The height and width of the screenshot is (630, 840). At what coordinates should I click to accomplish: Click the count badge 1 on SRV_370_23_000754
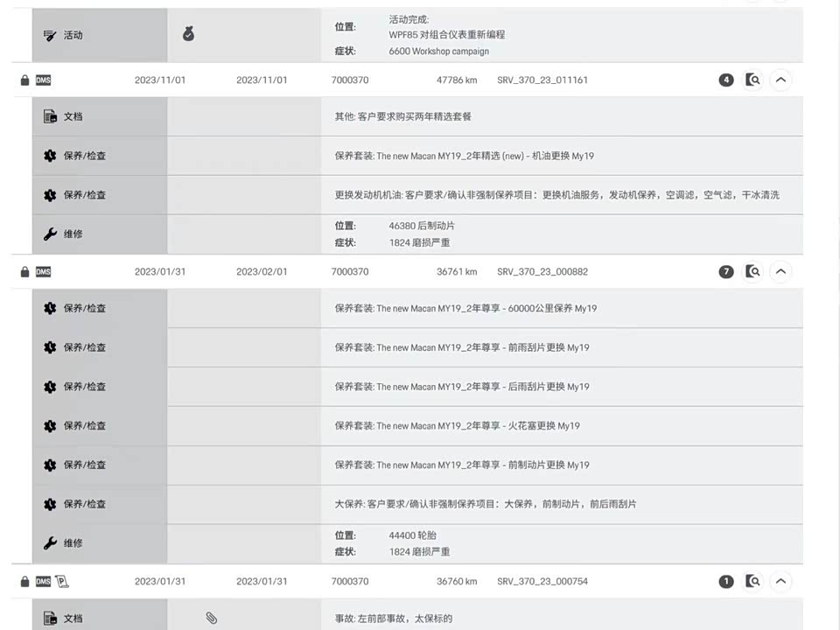click(726, 581)
